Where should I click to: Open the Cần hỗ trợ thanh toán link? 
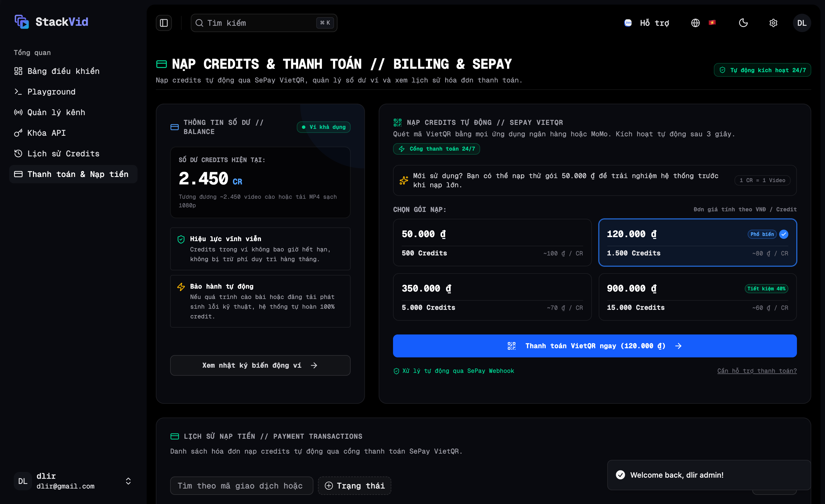point(757,371)
